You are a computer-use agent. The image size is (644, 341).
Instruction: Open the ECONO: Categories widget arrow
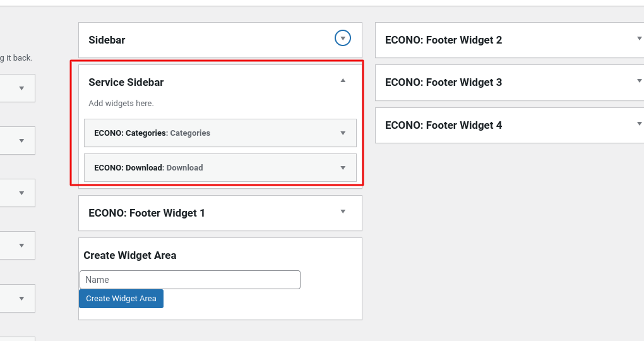point(343,133)
